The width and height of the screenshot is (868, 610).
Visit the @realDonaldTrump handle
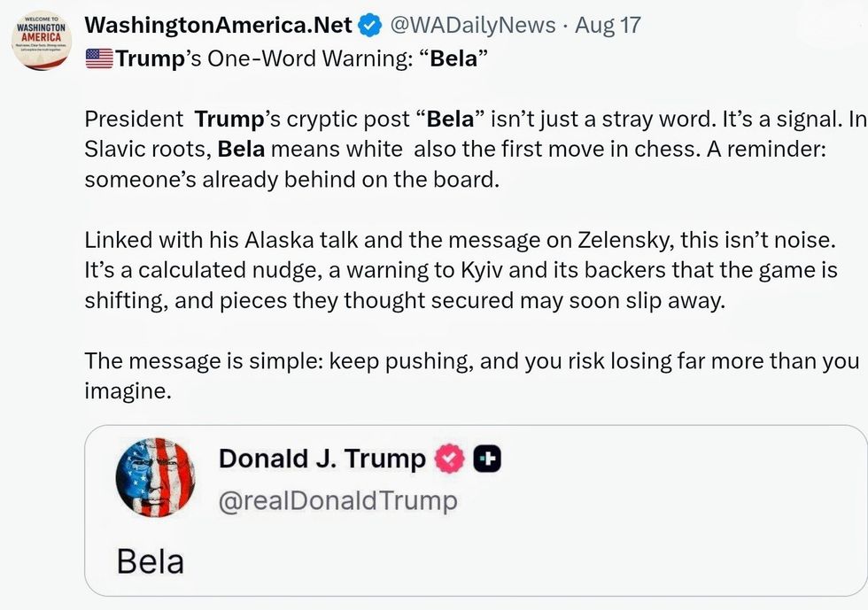[x=338, y=500]
